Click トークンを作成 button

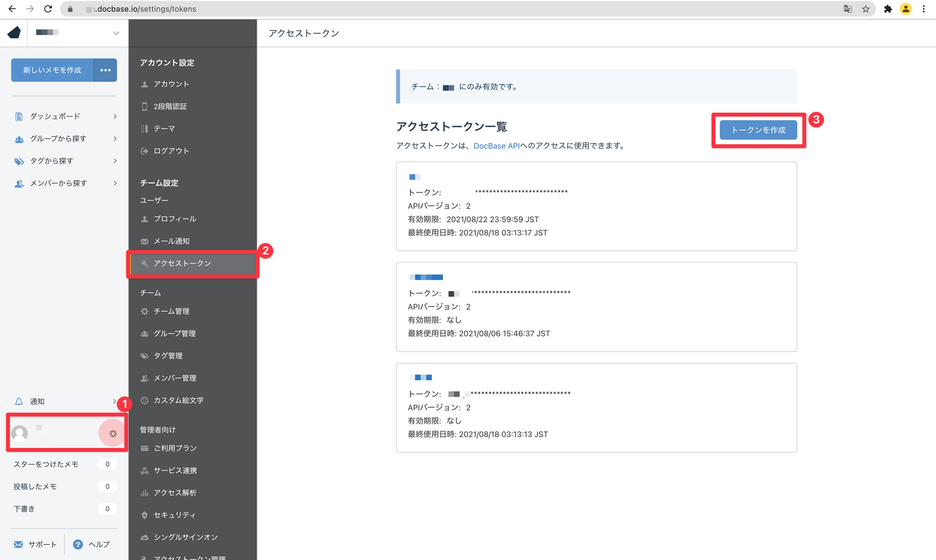click(759, 130)
